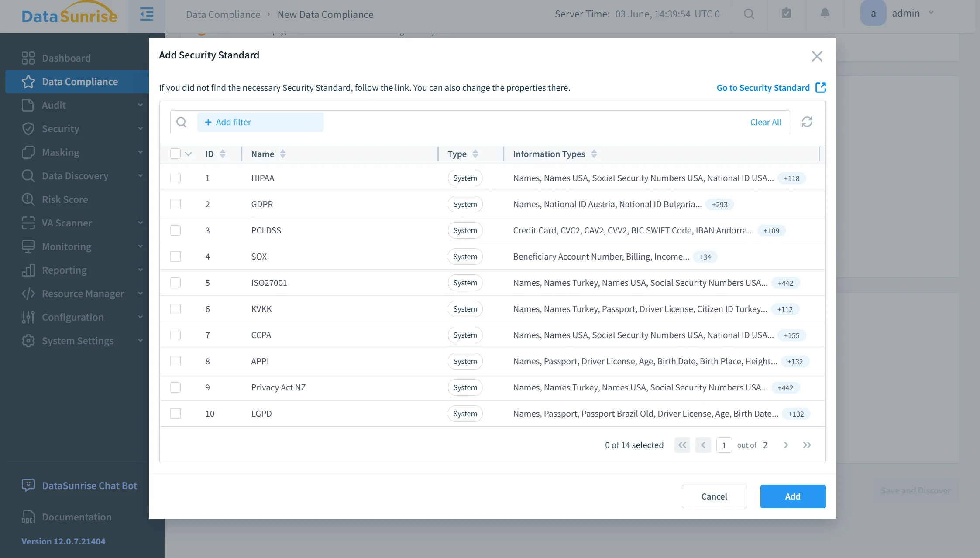Click the Documentation doc icon
This screenshot has width=980, height=558.
[x=28, y=517]
